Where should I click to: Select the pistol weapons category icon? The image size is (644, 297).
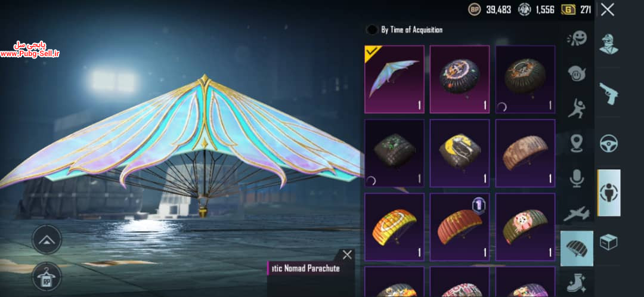609,94
